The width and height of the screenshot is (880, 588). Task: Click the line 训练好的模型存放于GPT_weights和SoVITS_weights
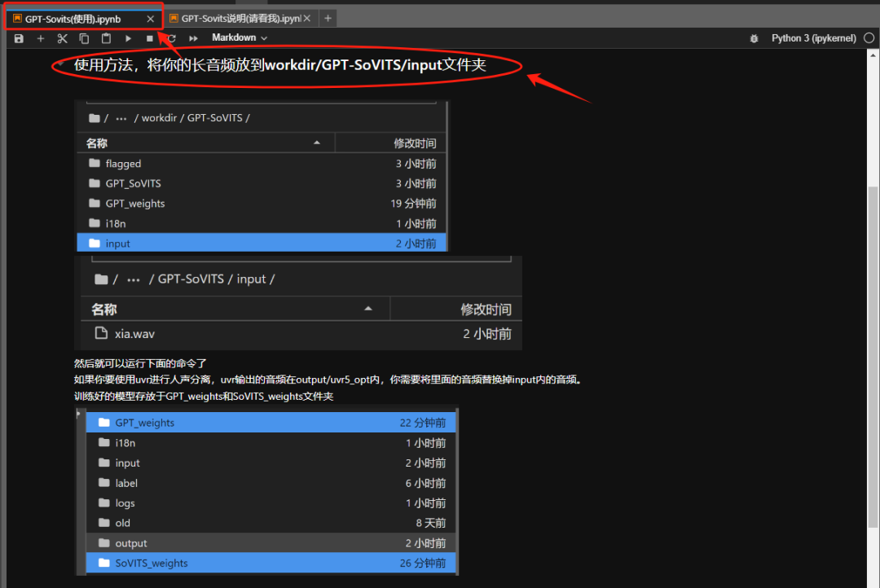point(204,396)
